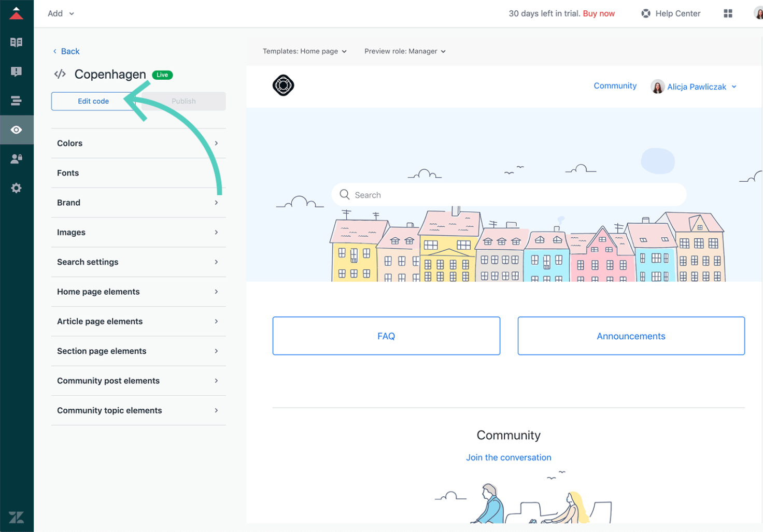This screenshot has width=763, height=532.
Task: Go Back to themes list
Action: pos(66,51)
